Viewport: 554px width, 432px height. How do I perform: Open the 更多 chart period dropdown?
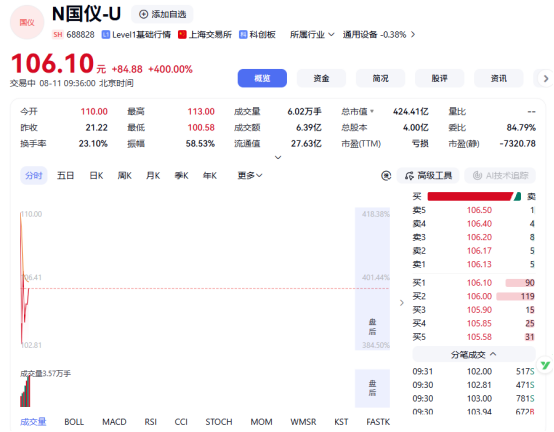coord(249,176)
